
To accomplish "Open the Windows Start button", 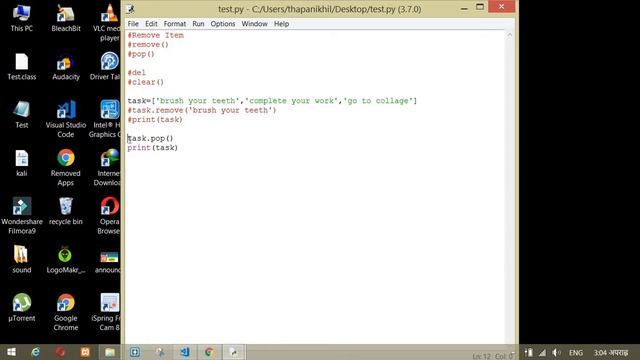I will click(11, 352).
